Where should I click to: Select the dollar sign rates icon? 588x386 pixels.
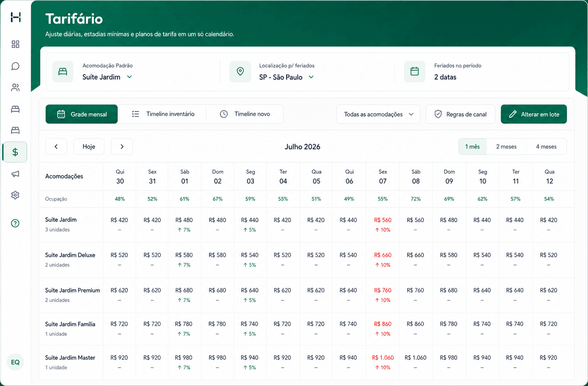pyautogui.click(x=15, y=152)
